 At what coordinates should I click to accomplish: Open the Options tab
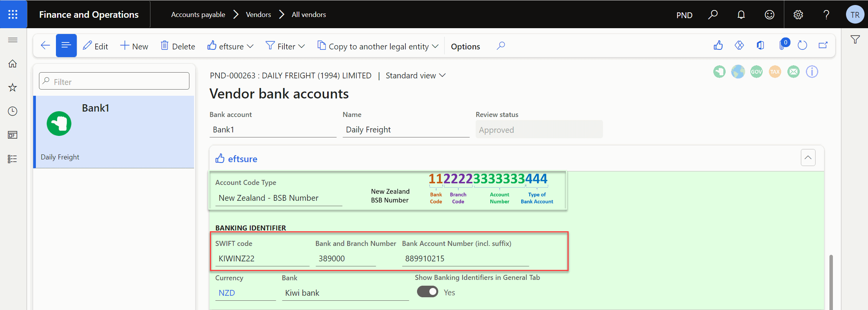tap(465, 46)
